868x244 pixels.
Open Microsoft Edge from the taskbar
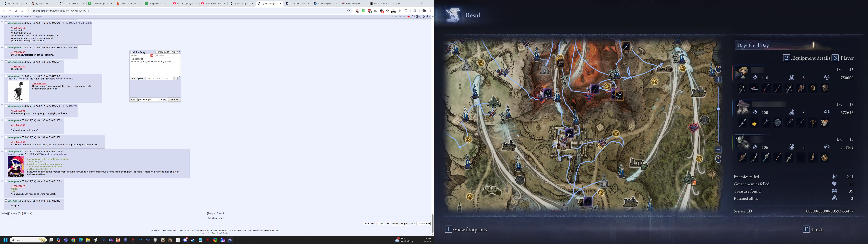tap(81, 240)
